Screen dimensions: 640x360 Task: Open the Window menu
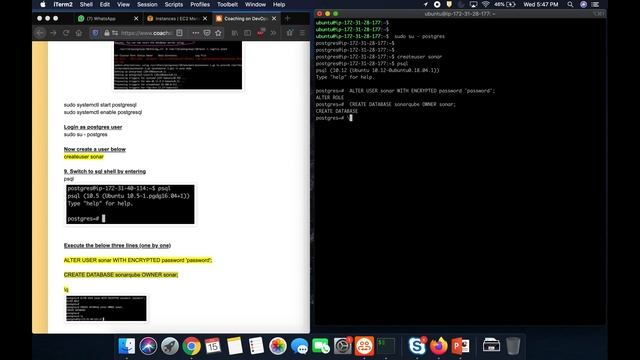[256, 4]
